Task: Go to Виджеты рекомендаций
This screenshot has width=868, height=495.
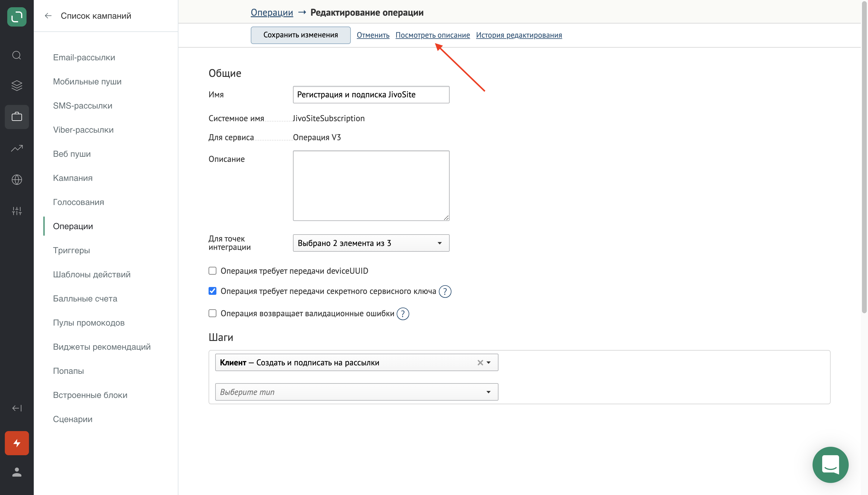Action: [102, 347]
